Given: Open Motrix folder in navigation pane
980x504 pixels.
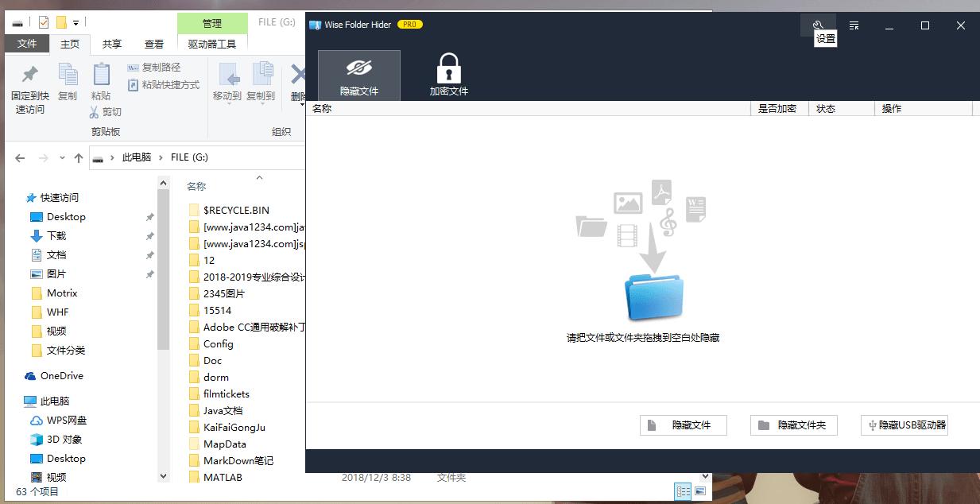Looking at the screenshot, I should [x=62, y=293].
